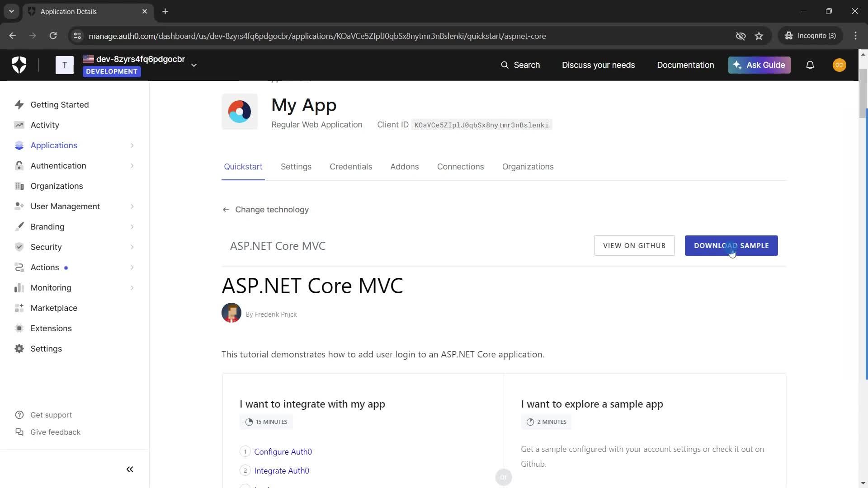Click the Applications layers icon
868x488 pixels.
click(19, 145)
